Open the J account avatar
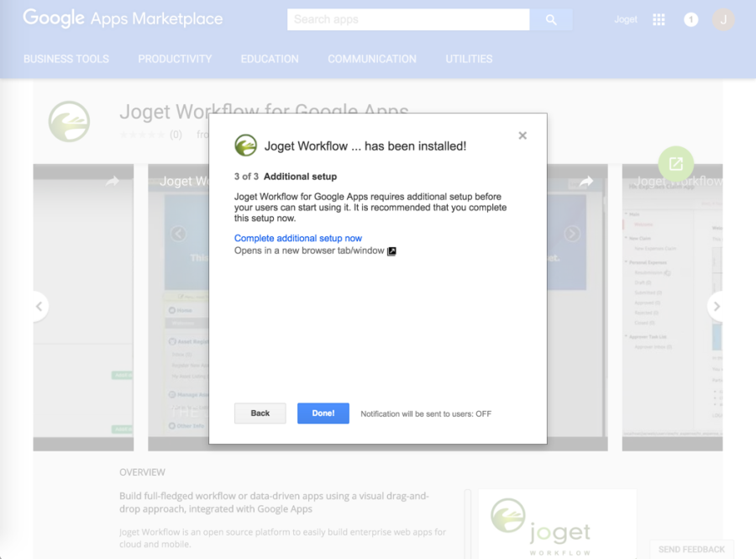 (723, 20)
